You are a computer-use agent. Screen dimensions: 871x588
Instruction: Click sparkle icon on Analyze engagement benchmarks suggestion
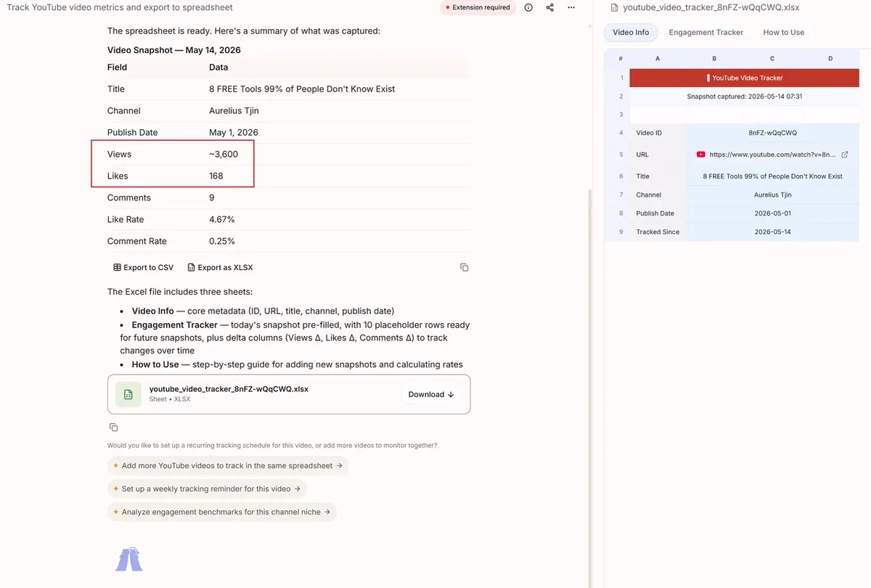[x=115, y=512]
